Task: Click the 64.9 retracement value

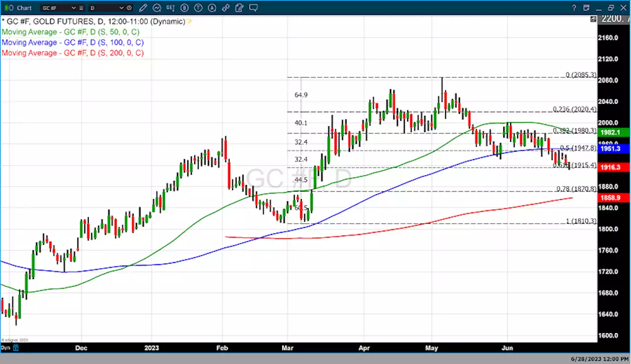Action: (x=301, y=95)
